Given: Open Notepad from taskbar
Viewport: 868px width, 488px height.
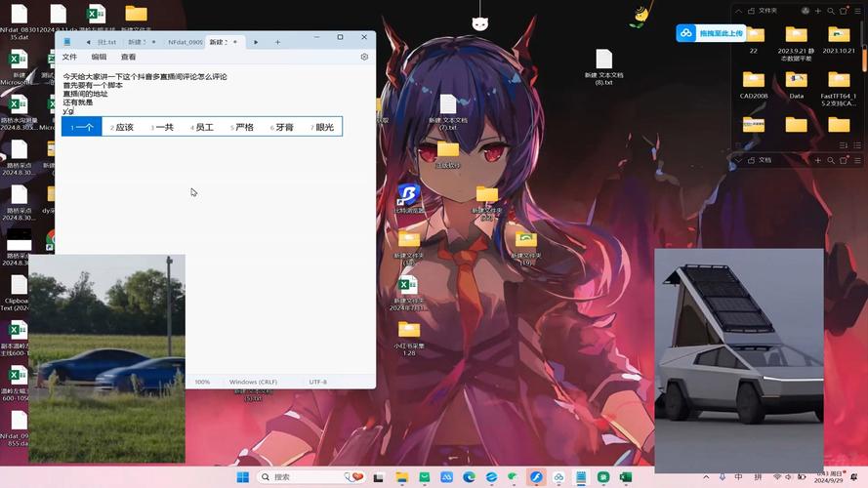Looking at the screenshot, I should [581, 477].
